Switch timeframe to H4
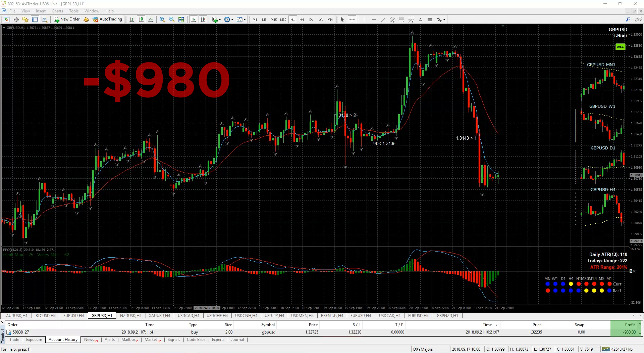 click(302, 19)
